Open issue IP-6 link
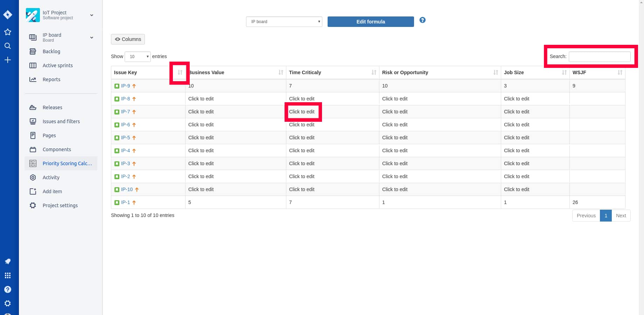 coord(125,125)
